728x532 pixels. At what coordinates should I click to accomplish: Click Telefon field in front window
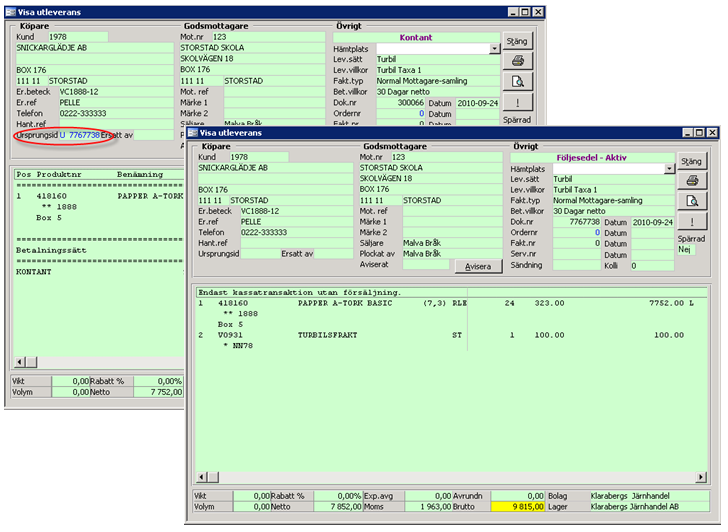point(296,232)
